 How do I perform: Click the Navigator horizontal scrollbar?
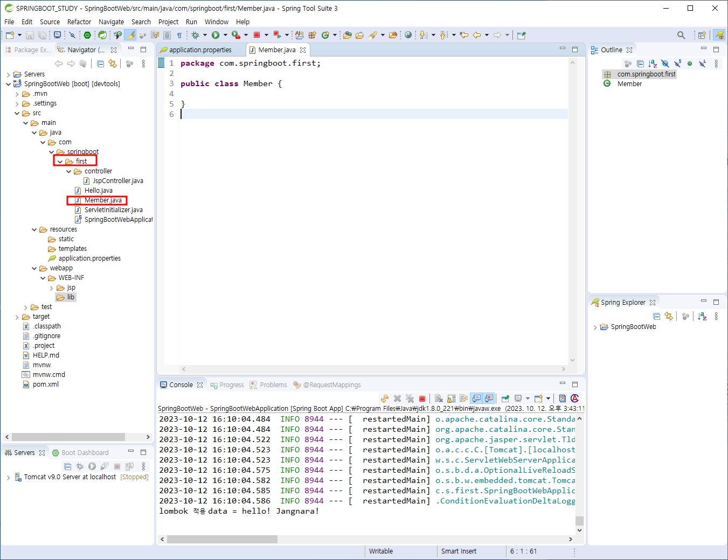pyautogui.click(x=68, y=437)
